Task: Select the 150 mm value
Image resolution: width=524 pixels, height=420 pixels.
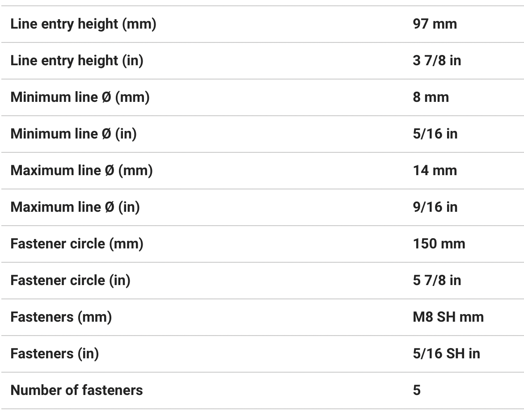Action: coord(439,244)
